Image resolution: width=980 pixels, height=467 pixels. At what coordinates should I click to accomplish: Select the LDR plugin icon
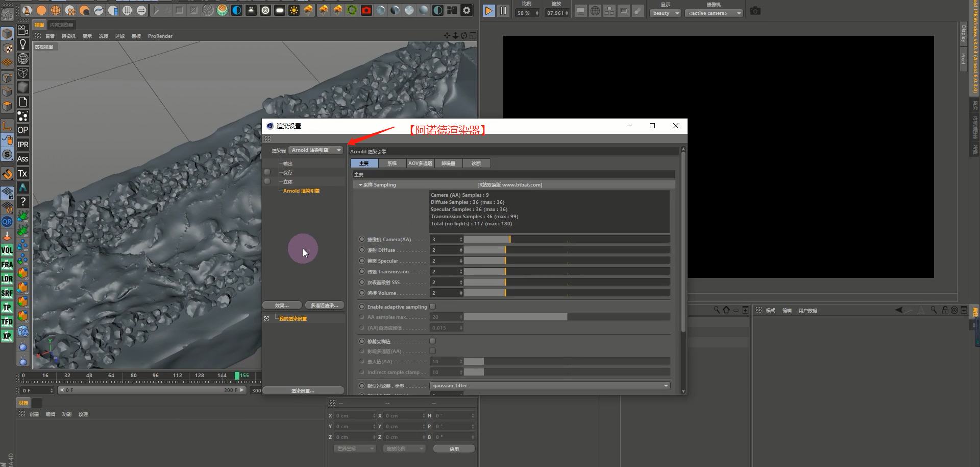point(7,279)
